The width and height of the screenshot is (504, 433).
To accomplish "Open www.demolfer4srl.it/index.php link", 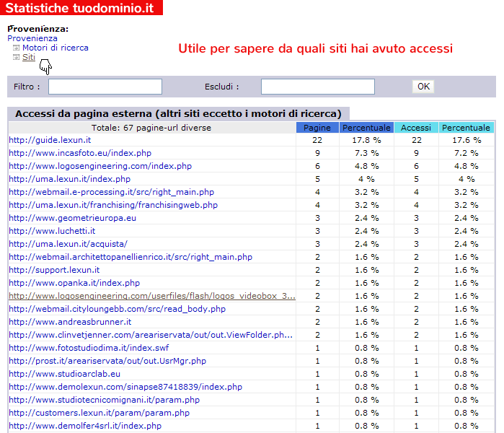I will pyautogui.click(x=85, y=426).
